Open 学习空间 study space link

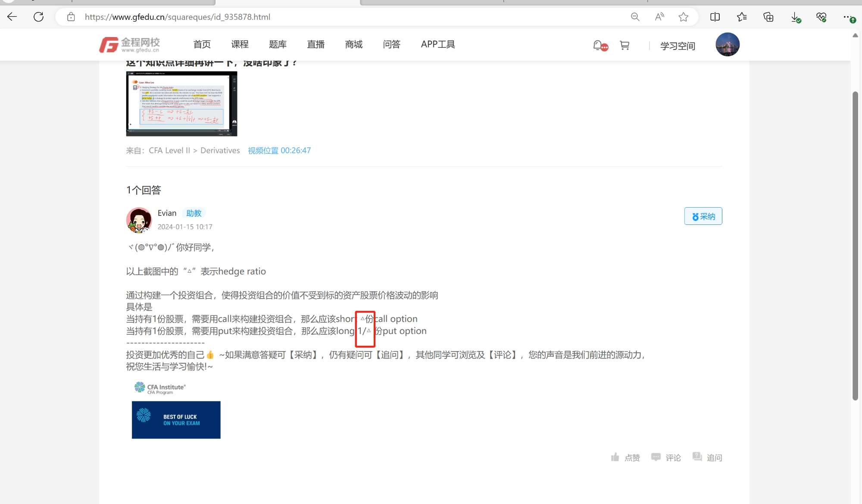[678, 46]
